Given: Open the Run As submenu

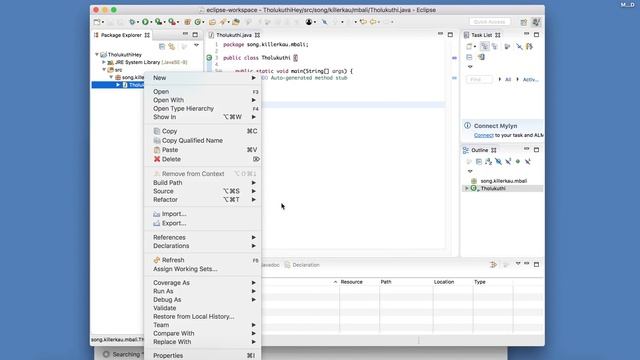Looking at the screenshot, I should (x=203, y=291).
